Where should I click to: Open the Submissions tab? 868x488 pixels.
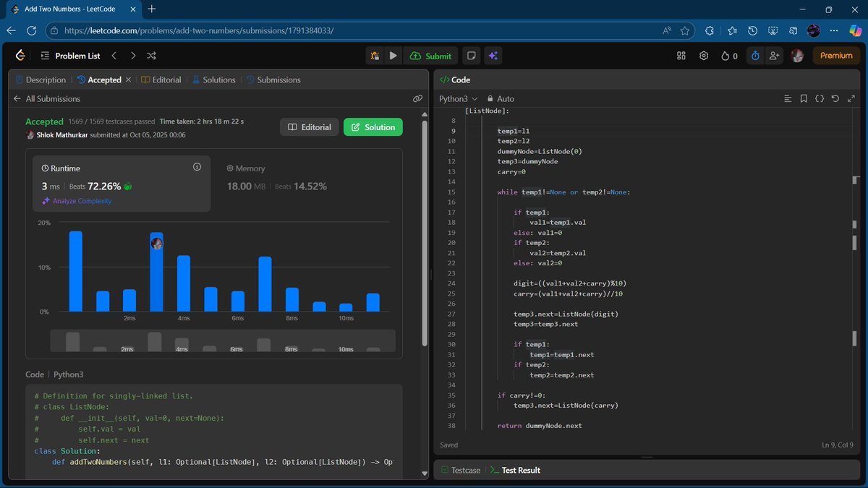point(273,80)
